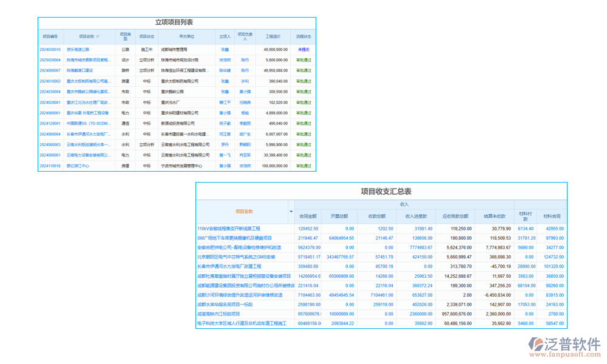Image resolution: width=607 pixels, height=364 pixels.
Task: Open project number 2024030010 link
Action: 50,50
